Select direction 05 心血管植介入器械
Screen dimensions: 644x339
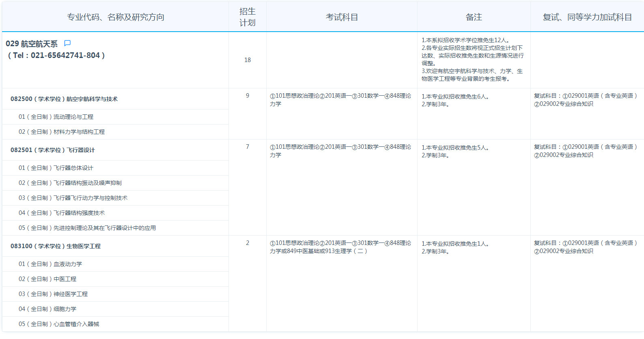pos(59,324)
